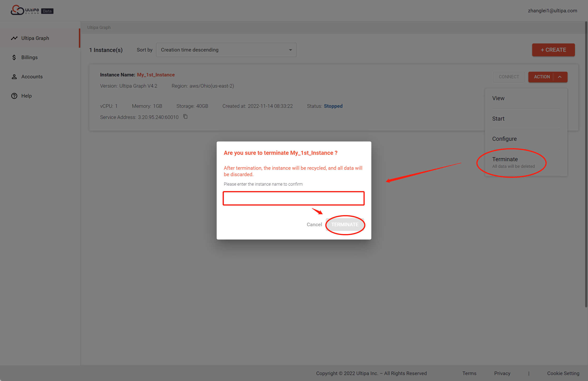
Task: Click the Stopped status text
Action: 333,106
